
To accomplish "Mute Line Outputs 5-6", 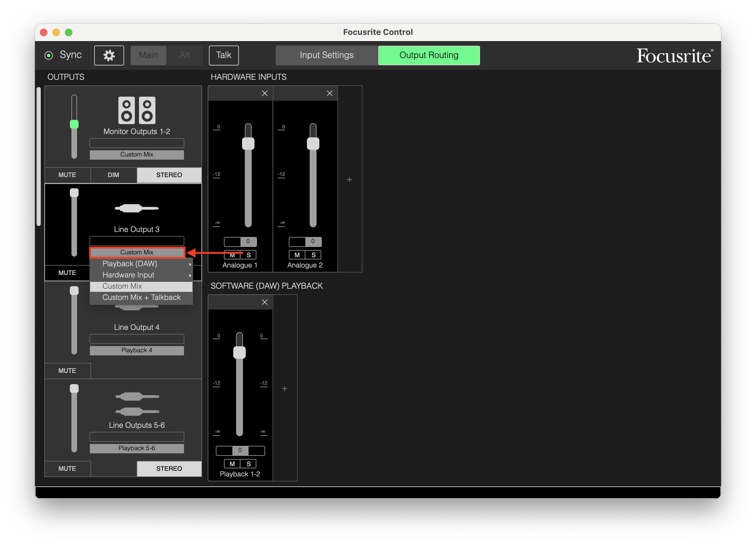I will (x=67, y=469).
